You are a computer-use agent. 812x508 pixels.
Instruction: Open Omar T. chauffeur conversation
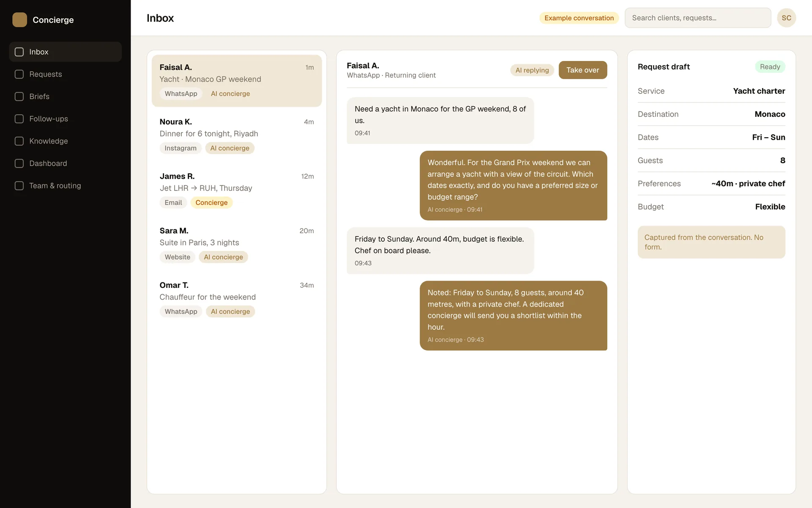[x=236, y=298]
